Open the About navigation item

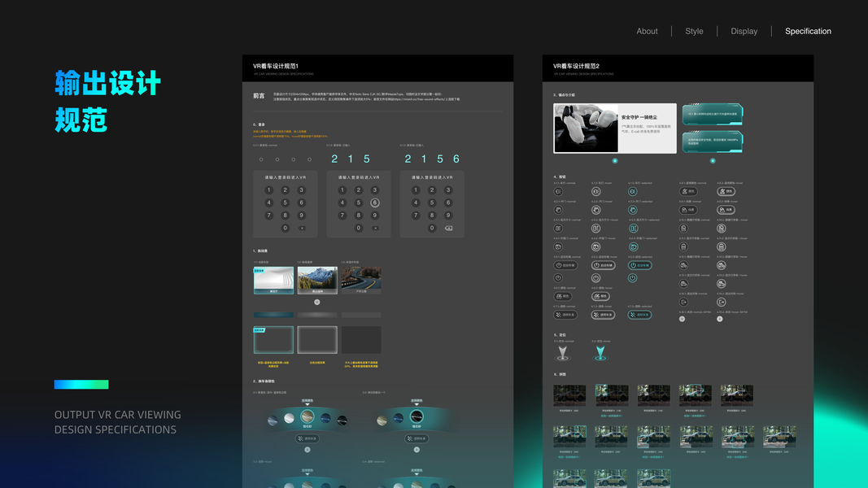click(x=647, y=32)
